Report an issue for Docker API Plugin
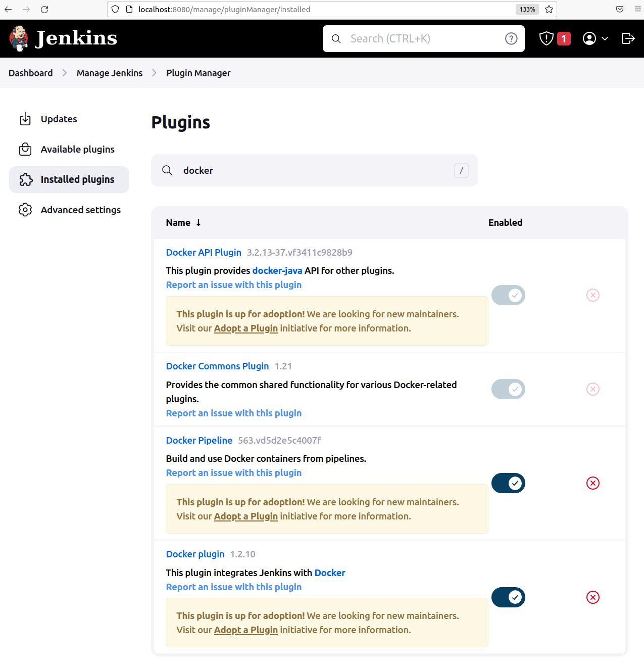 234,285
